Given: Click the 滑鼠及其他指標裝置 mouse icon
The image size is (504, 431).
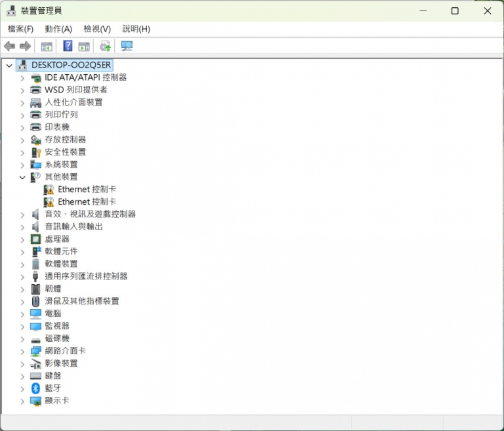Looking at the screenshot, I should [x=35, y=302].
